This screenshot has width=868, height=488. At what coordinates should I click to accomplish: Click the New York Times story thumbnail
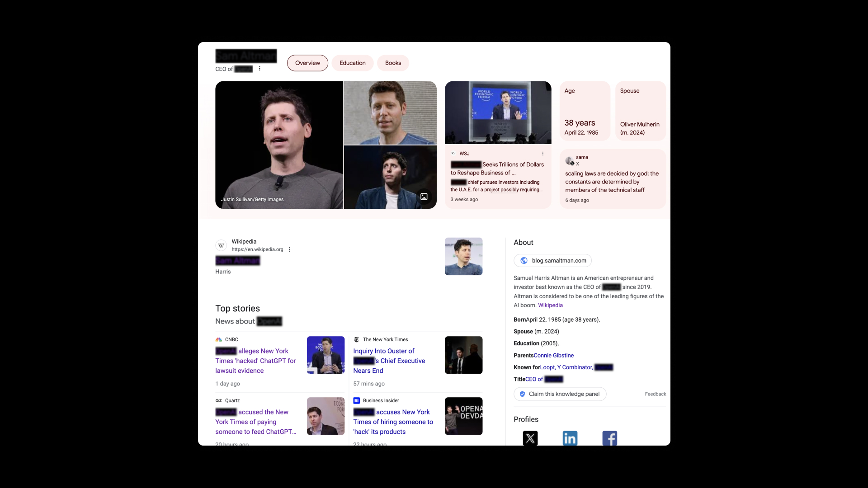(x=464, y=355)
